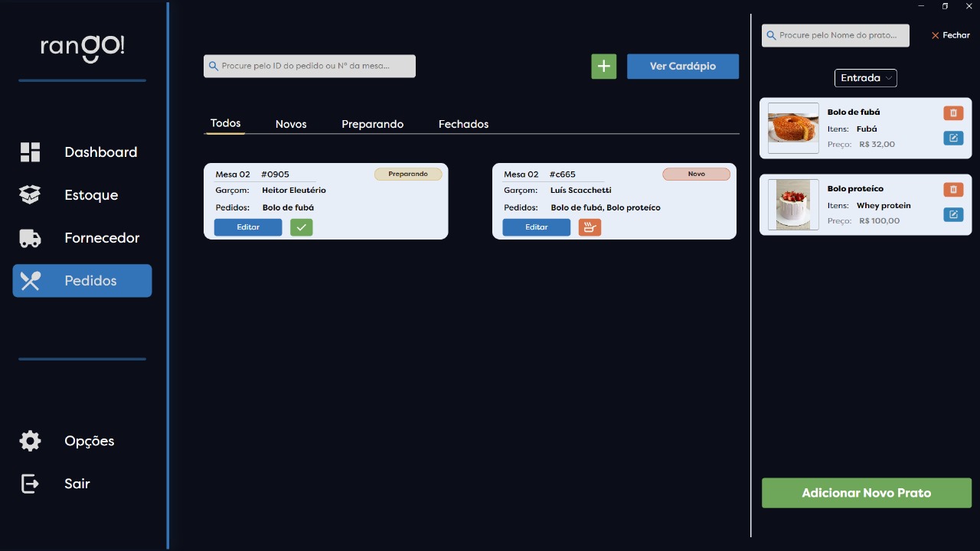Close the menu panel with Fechar
Viewport: 980px width, 551px height.
[950, 35]
